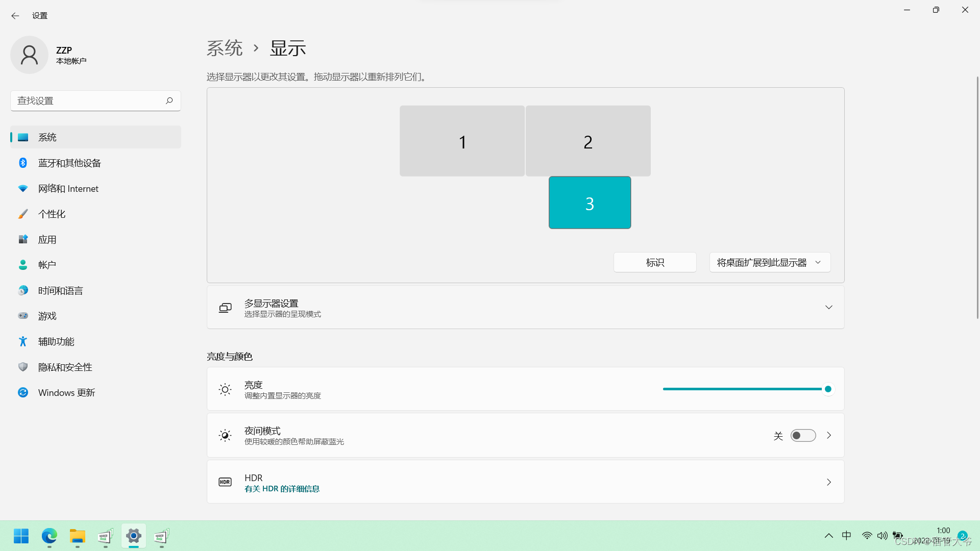Click the search magnifier icon in settings search box
This screenshot has height=551, width=980.
click(x=169, y=101)
